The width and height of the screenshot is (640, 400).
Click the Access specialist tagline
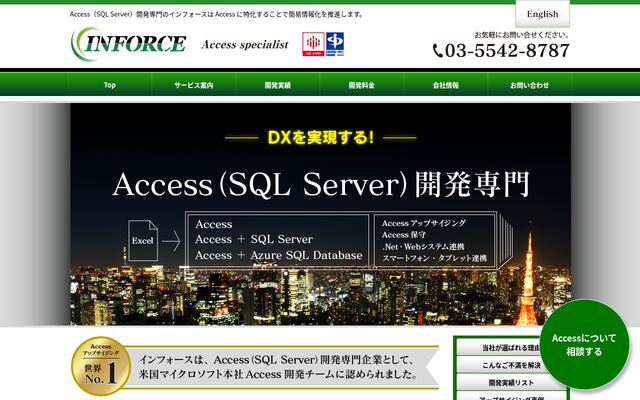tap(244, 44)
